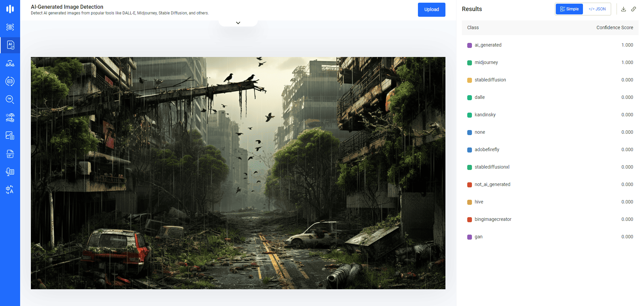Screen dimensions: 644x306
Task: Open the image refresh circular-arrows icon
Action: pos(10,81)
